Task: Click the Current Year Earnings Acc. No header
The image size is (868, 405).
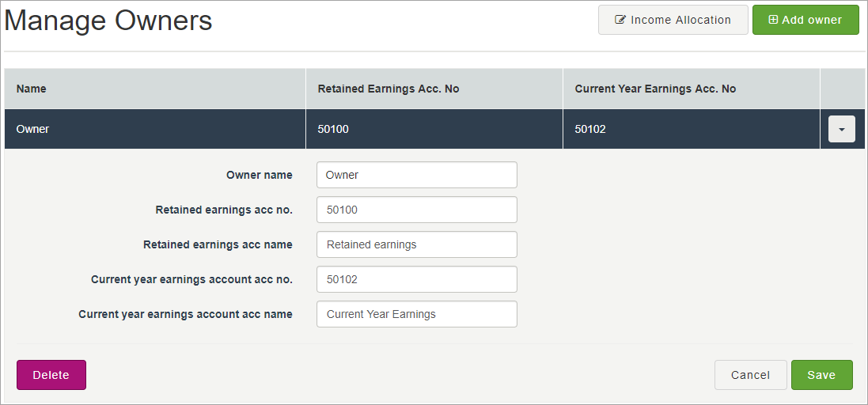Action: coord(655,89)
